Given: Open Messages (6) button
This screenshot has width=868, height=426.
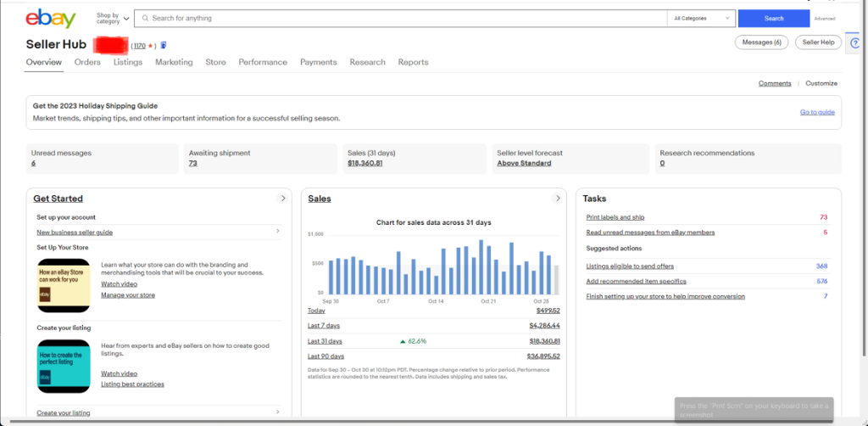Looking at the screenshot, I should (762, 42).
